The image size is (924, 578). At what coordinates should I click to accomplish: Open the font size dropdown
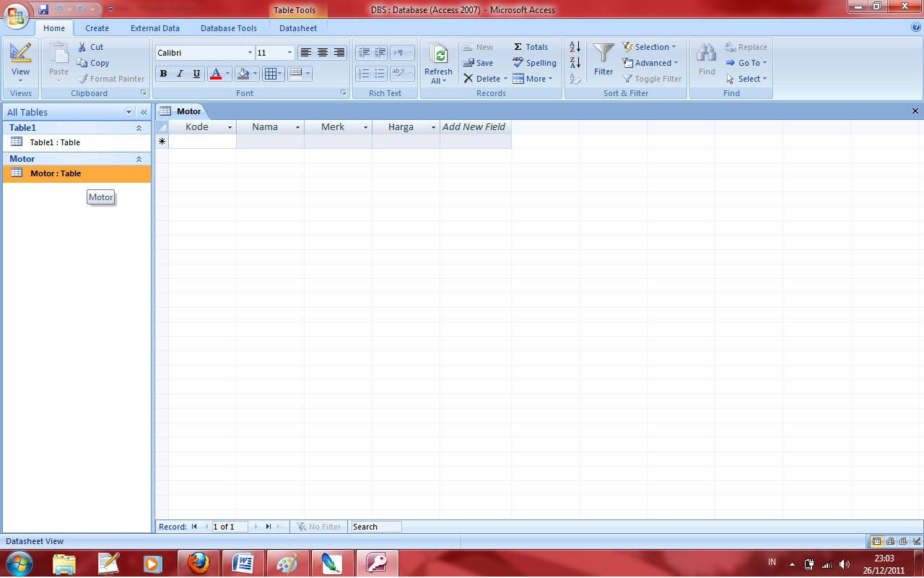coord(289,53)
